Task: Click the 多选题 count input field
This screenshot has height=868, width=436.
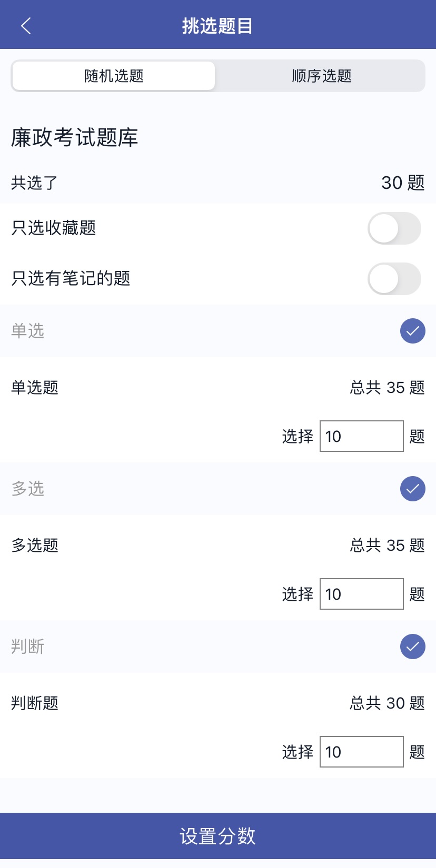Action: point(361,594)
